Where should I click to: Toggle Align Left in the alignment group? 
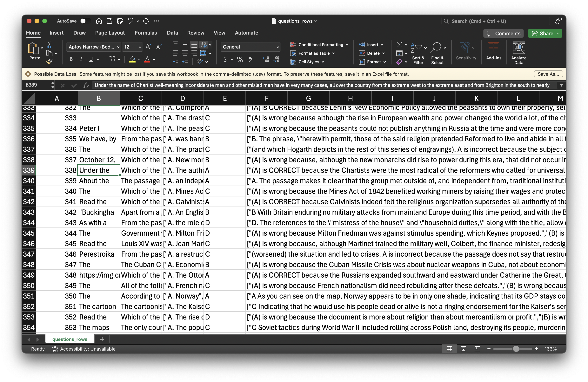point(175,53)
